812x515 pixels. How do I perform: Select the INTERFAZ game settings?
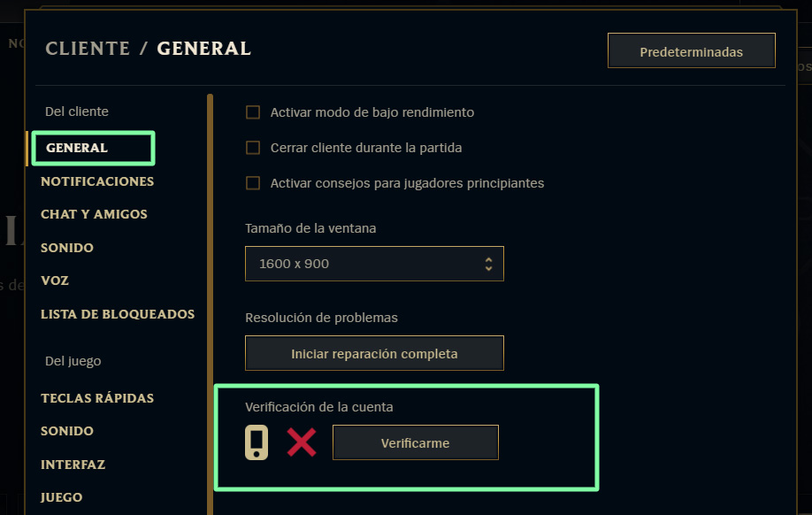point(73,465)
